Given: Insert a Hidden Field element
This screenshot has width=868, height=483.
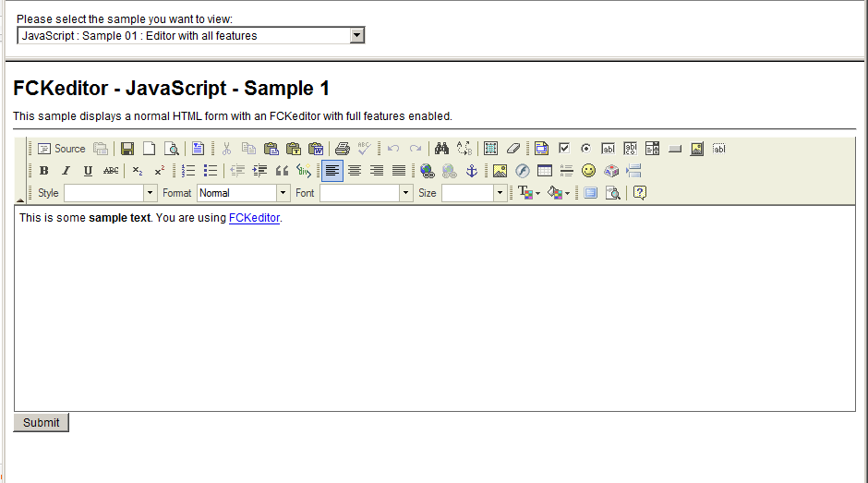Looking at the screenshot, I should pyautogui.click(x=718, y=149).
